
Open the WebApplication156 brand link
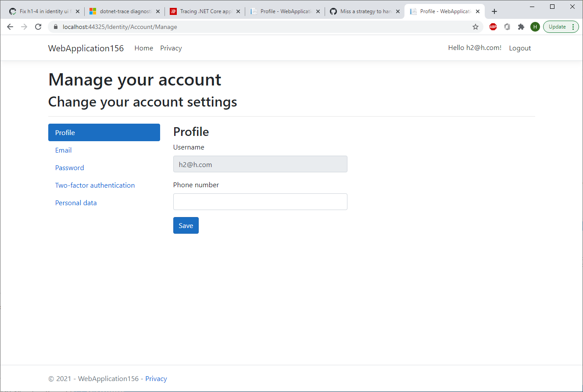tap(86, 48)
